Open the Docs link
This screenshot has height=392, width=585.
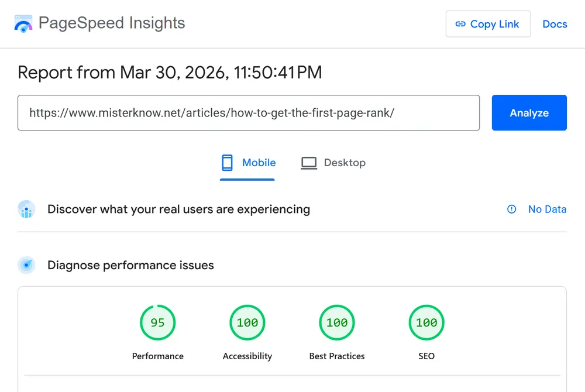coord(555,24)
